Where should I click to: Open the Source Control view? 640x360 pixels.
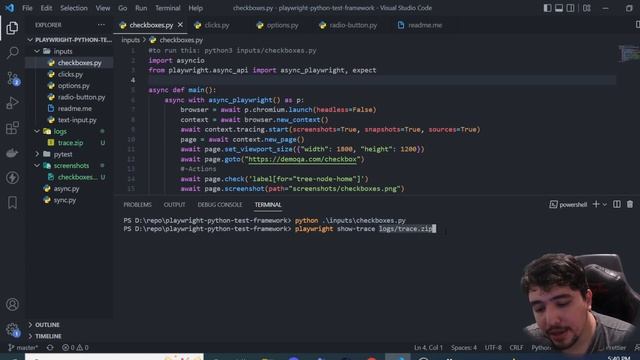click(x=12, y=78)
